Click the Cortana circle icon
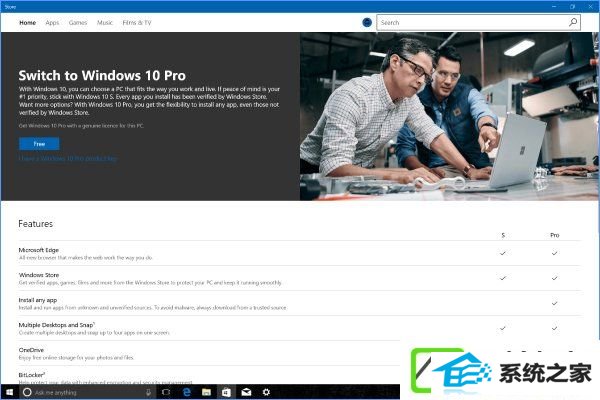The image size is (600, 400). [27, 392]
